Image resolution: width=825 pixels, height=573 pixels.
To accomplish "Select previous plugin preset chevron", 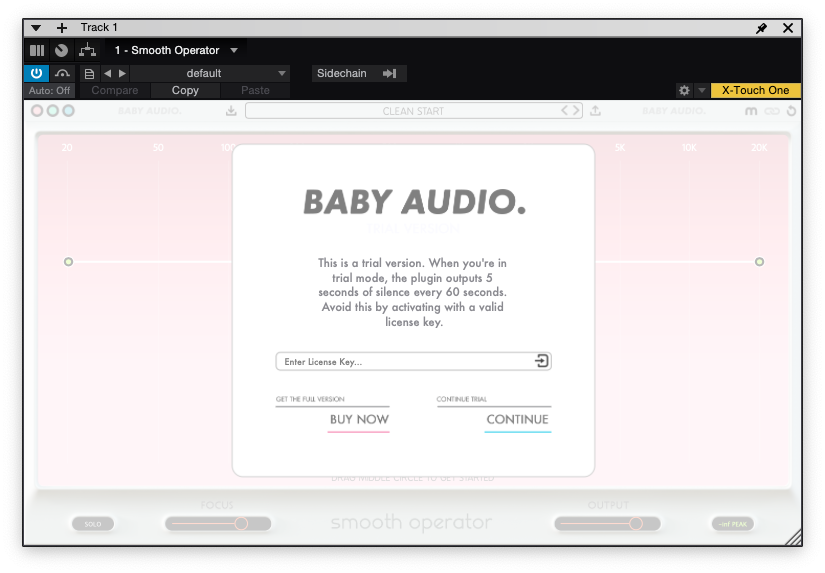I will click(565, 110).
